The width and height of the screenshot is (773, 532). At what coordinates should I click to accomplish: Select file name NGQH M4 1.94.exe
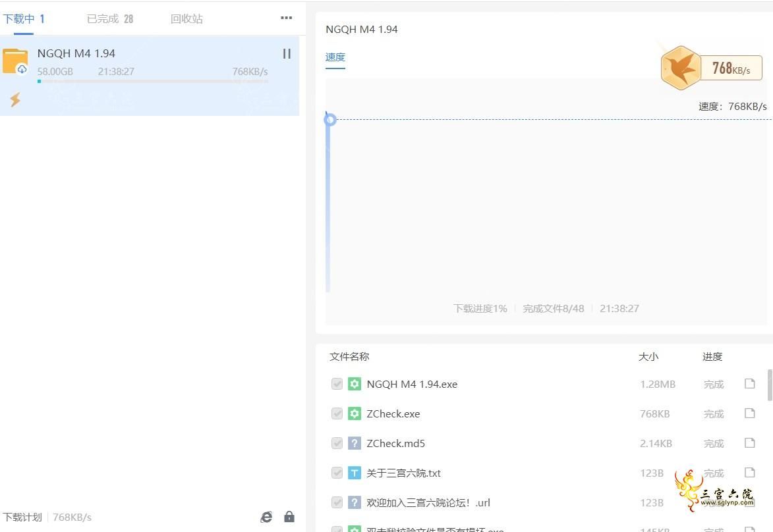click(412, 385)
